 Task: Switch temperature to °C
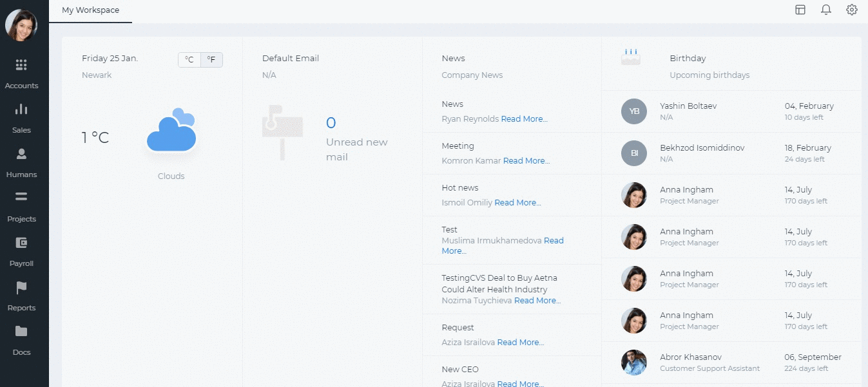(189, 60)
